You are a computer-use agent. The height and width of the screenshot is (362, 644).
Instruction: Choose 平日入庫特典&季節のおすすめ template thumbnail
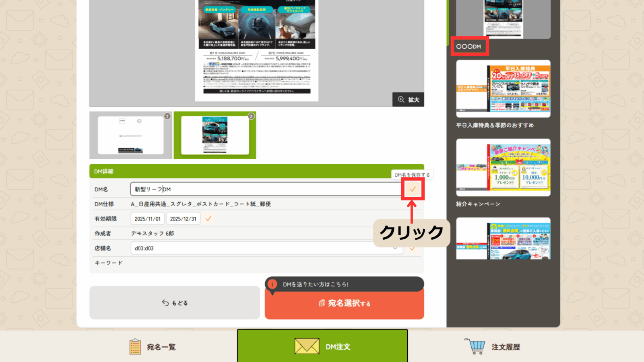tap(503, 89)
